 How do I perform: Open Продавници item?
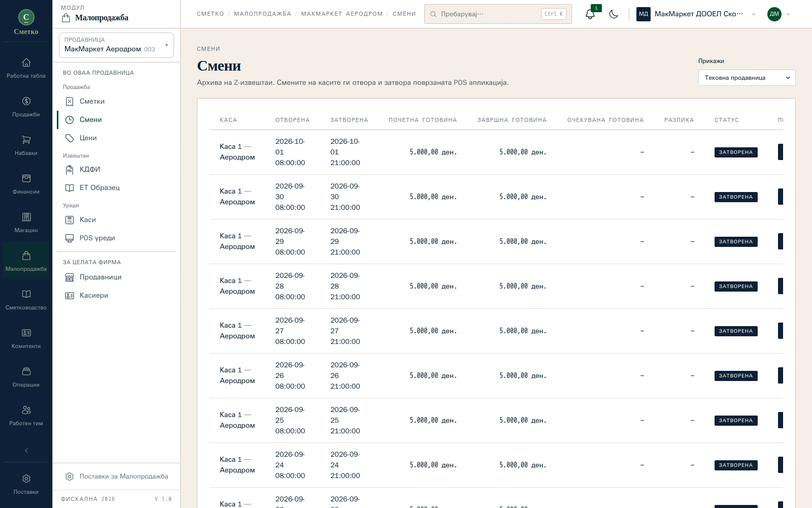pos(116,277)
